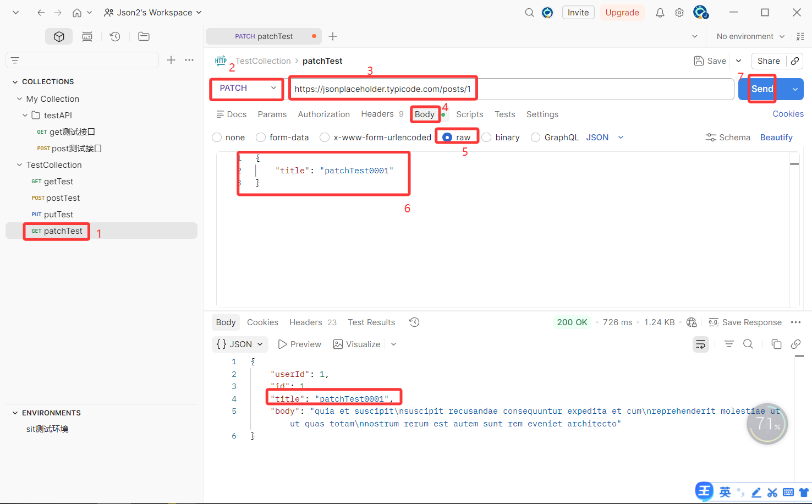Open response network globe icon

click(x=692, y=322)
